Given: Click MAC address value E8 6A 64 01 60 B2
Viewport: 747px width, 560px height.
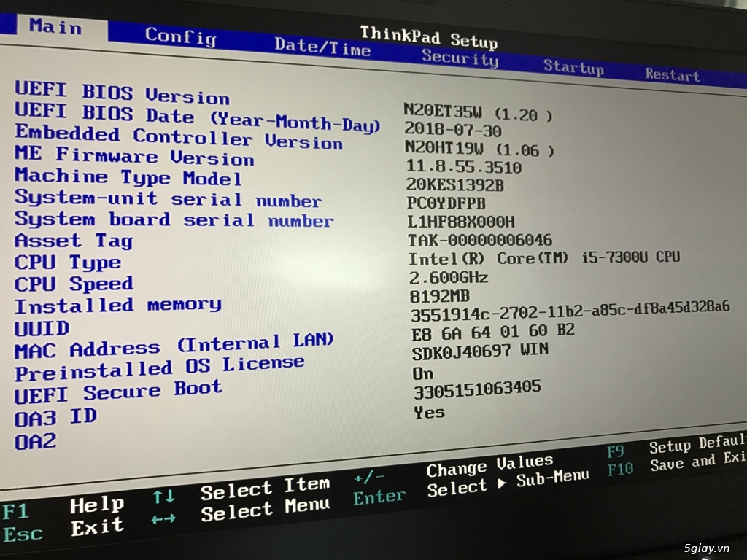Looking at the screenshot, I should 493,332.
